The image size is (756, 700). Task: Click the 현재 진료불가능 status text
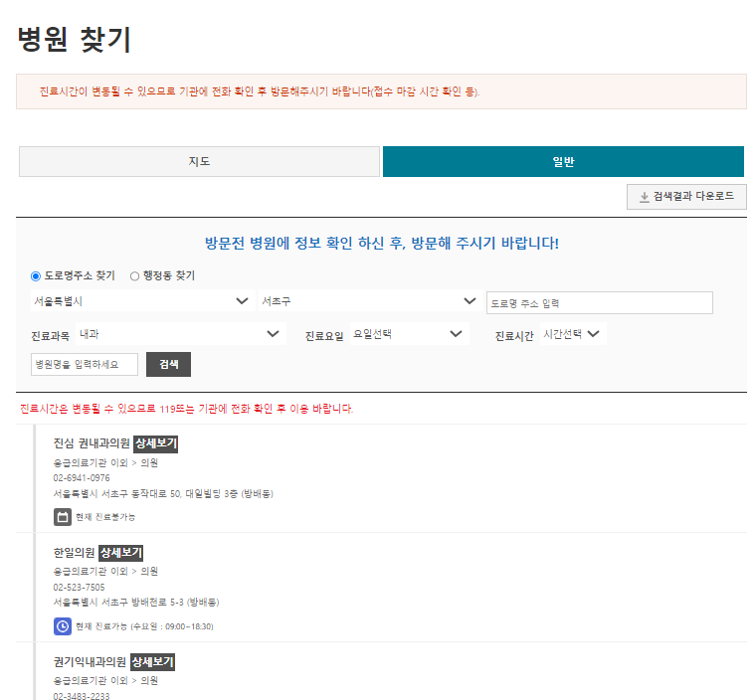coord(105,517)
